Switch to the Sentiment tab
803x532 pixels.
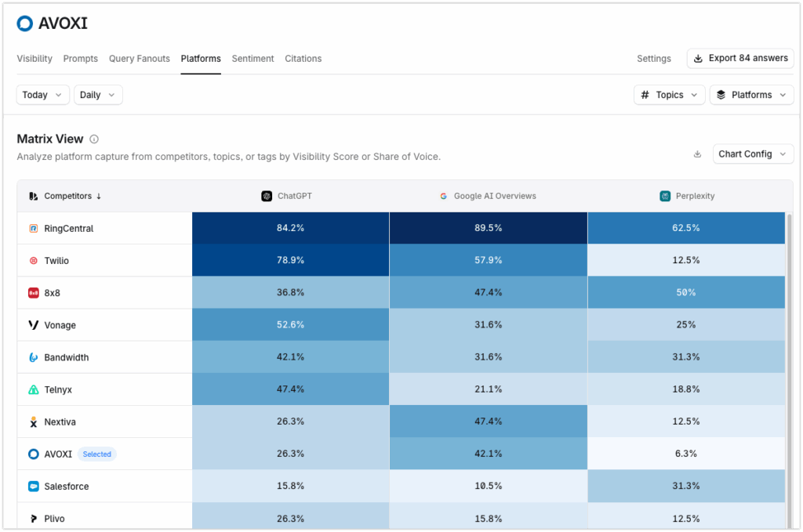click(253, 58)
